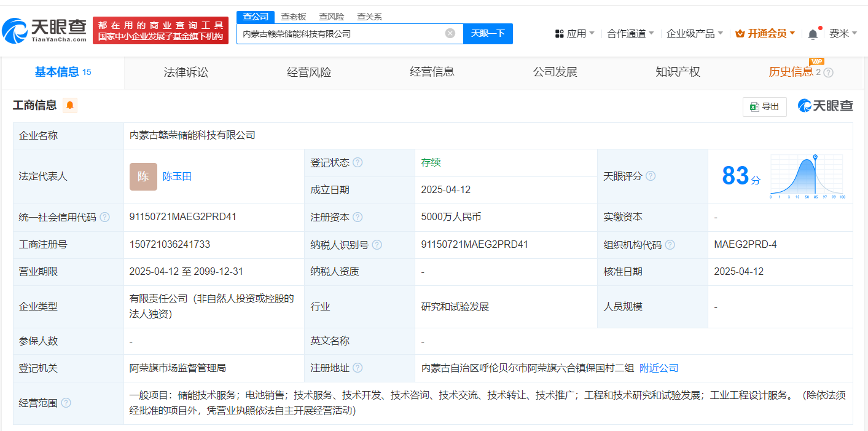
Task: Click the 附近公司 link
Action: tap(659, 368)
